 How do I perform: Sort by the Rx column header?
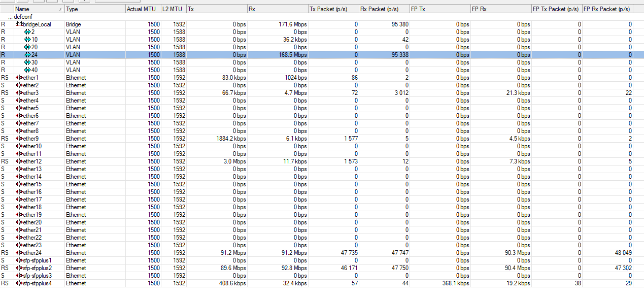pyautogui.click(x=278, y=9)
